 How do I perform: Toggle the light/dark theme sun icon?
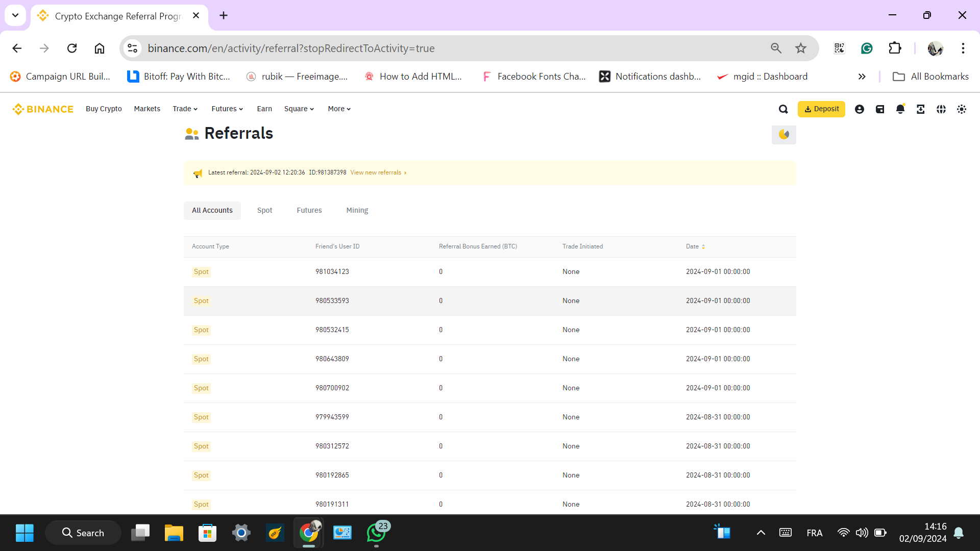962,109
